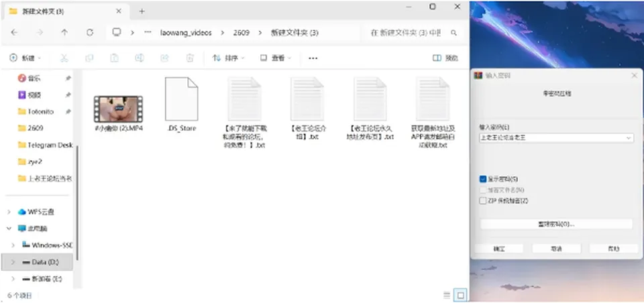Open the 上老王论坛 folder in sidebar

pos(45,178)
